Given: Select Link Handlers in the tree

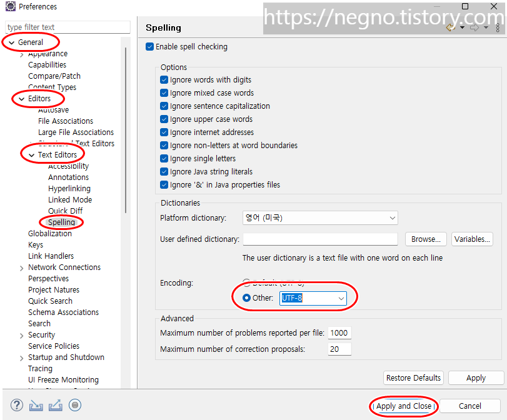Looking at the screenshot, I should tap(51, 256).
